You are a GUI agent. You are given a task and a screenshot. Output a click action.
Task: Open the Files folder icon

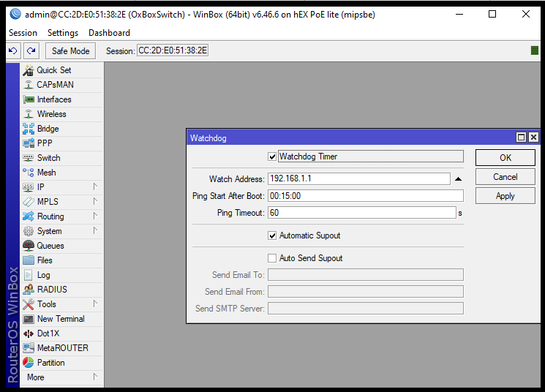(x=29, y=260)
